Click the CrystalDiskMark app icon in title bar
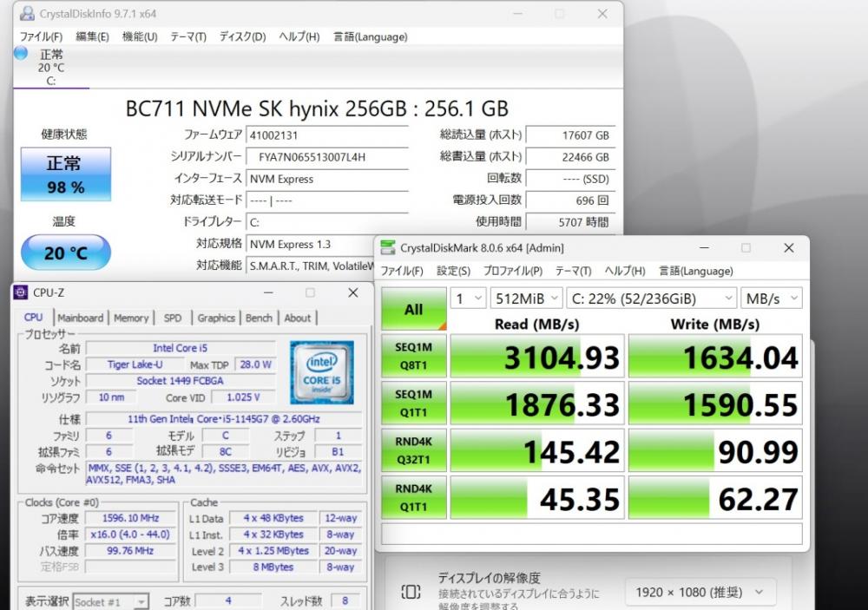Image resolution: width=868 pixels, height=610 pixels. pos(389,247)
